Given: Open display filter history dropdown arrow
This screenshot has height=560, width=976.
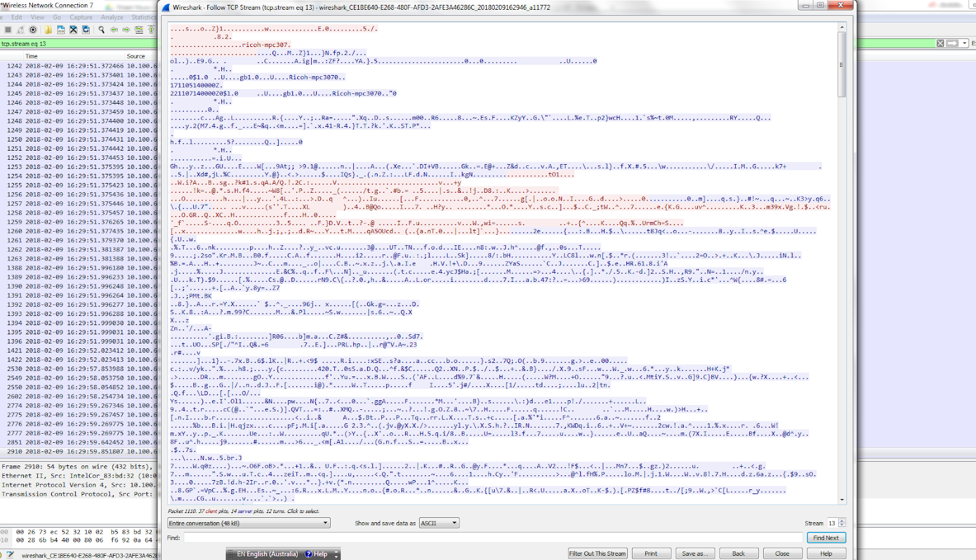Looking at the screenshot, I should click(x=964, y=43).
